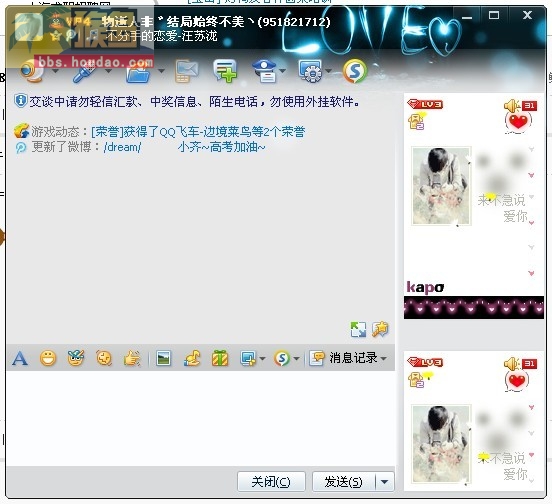The height and width of the screenshot is (504, 552).
Task: Click your own QQ show avatar image
Action: pos(441,444)
